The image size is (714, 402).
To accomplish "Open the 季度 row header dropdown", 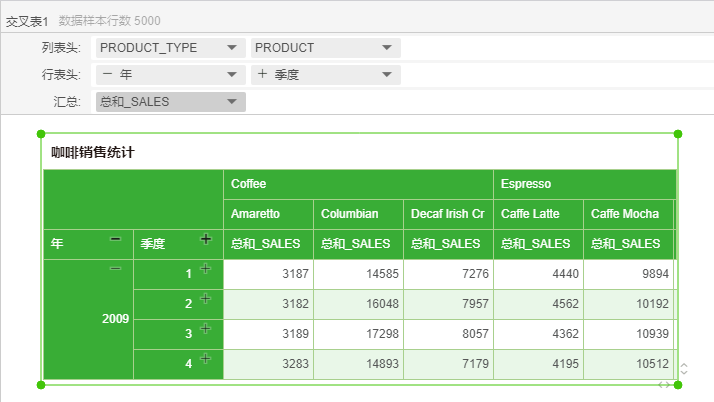I will pyautogui.click(x=387, y=75).
